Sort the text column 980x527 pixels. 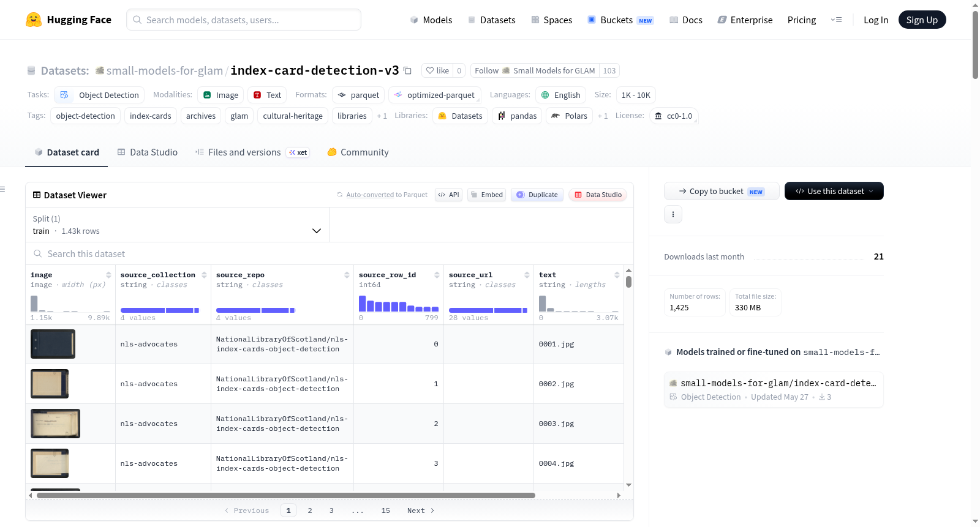[617, 275]
